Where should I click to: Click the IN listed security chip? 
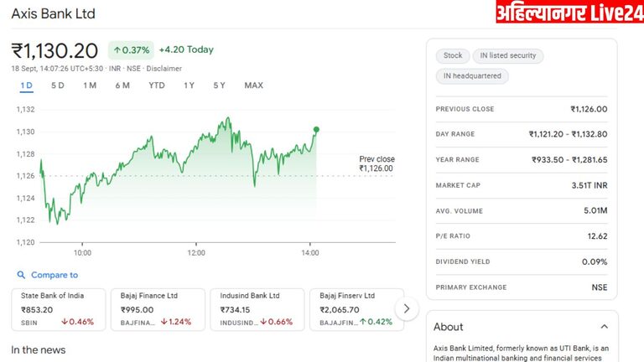508,56
